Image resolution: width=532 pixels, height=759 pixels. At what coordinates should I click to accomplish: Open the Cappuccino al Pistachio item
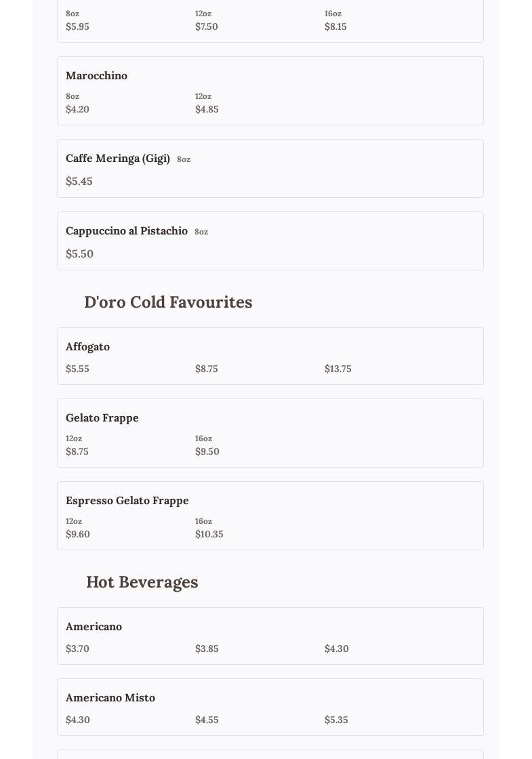coord(127,230)
